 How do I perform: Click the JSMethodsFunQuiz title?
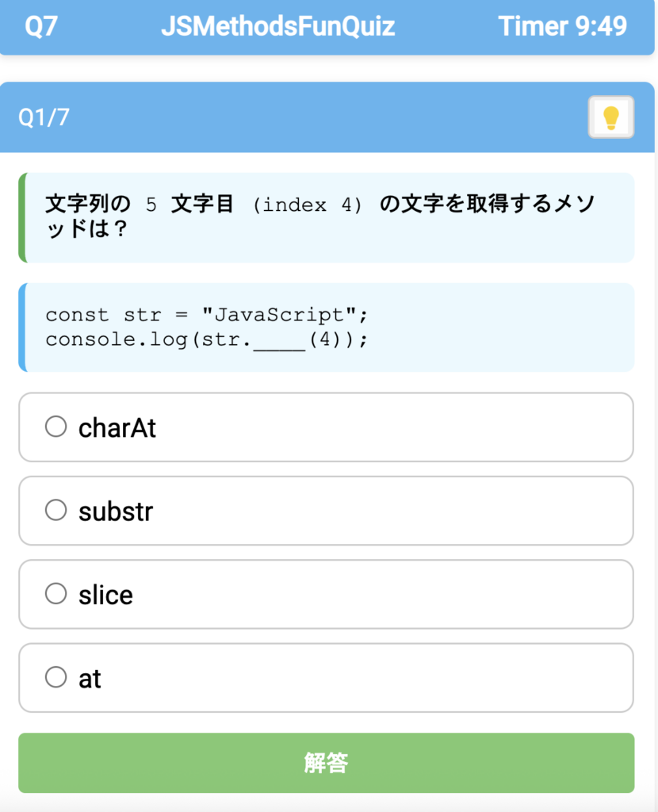tap(277, 26)
